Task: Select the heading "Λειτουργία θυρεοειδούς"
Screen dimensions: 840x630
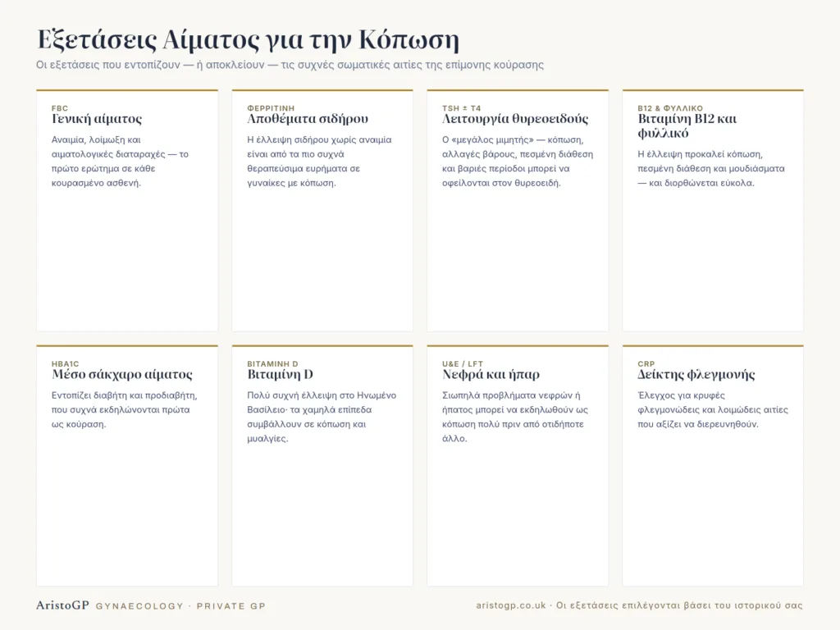Action: [515, 119]
